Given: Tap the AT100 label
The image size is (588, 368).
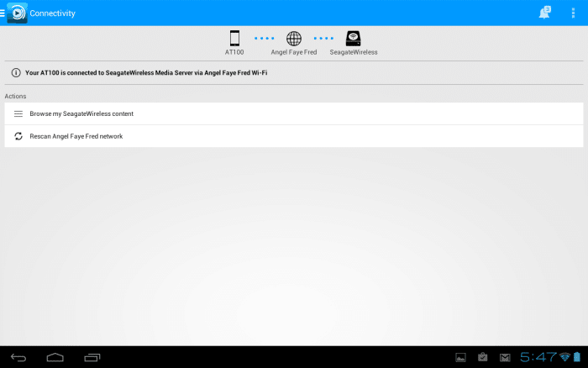Looking at the screenshot, I should (234, 52).
